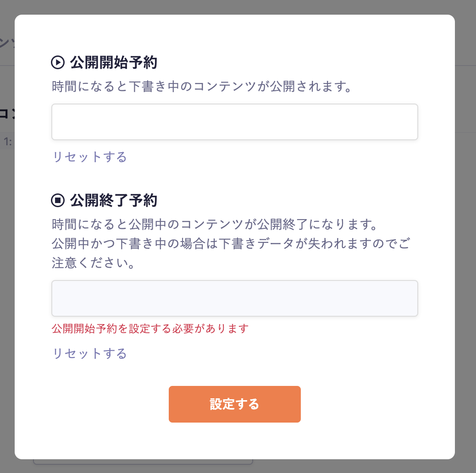The width and height of the screenshot is (476, 473).
Task: Click the "1:" label behind the dialog
Action: tap(7, 142)
